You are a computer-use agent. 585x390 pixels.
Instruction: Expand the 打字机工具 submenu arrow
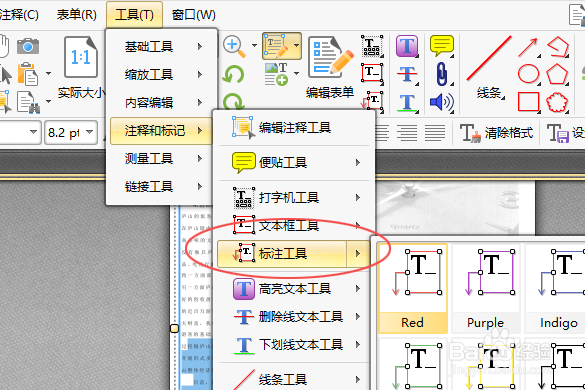[358, 197]
